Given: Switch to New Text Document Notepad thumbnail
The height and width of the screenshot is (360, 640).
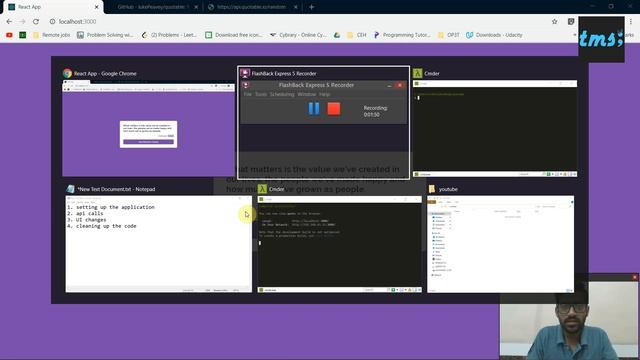Looking at the screenshot, I should point(158,244).
